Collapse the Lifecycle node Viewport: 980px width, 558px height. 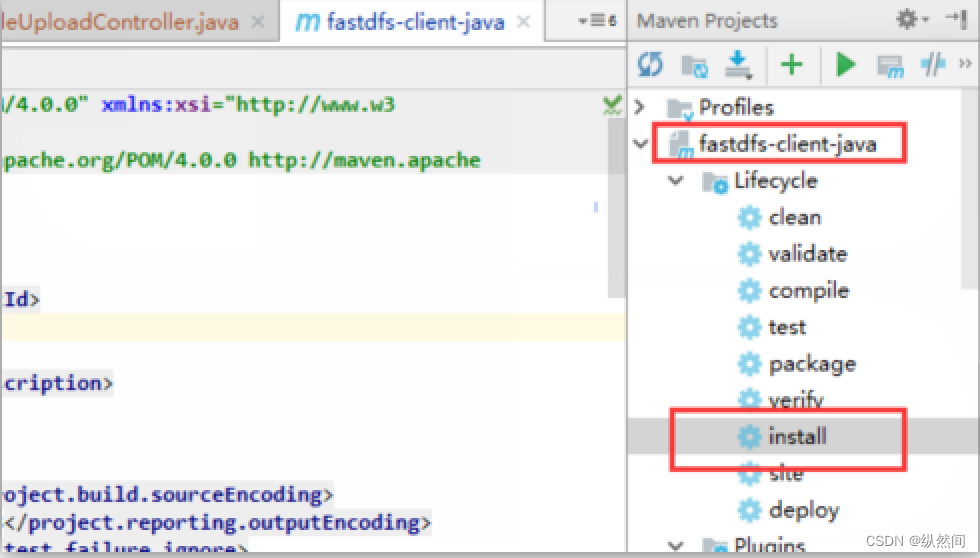pyautogui.click(x=676, y=181)
